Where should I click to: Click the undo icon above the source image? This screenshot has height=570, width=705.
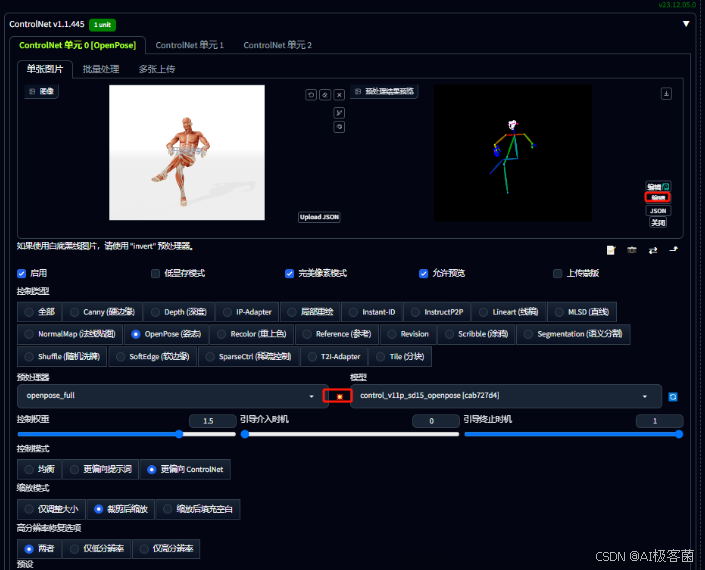311,95
